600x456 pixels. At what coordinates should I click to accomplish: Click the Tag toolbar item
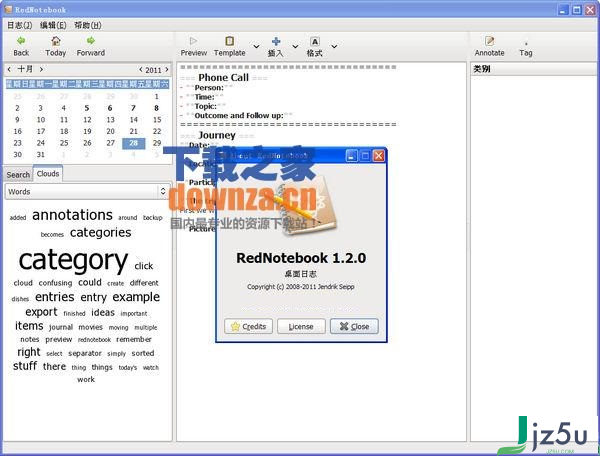(x=526, y=49)
